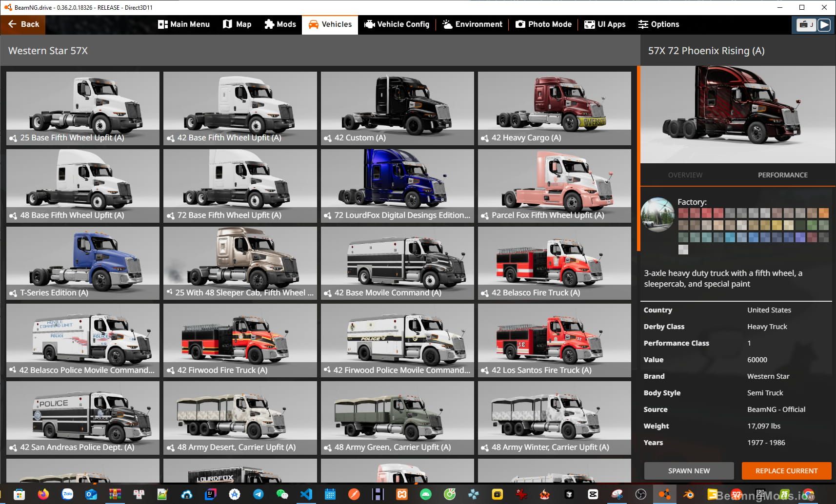Select the Vehicles tab in top bar
This screenshot has height=504, width=836.
pyautogui.click(x=330, y=24)
